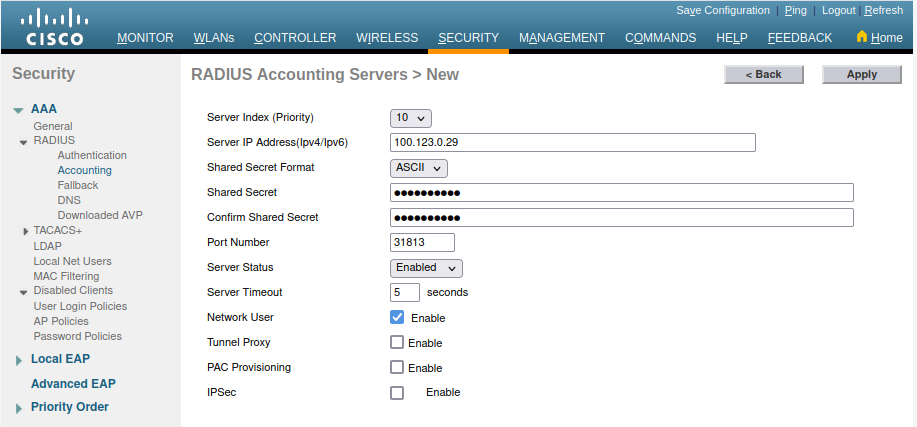The width and height of the screenshot is (917, 427).
Task: Open the WLANs menu
Action: pyautogui.click(x=214, y=38)
